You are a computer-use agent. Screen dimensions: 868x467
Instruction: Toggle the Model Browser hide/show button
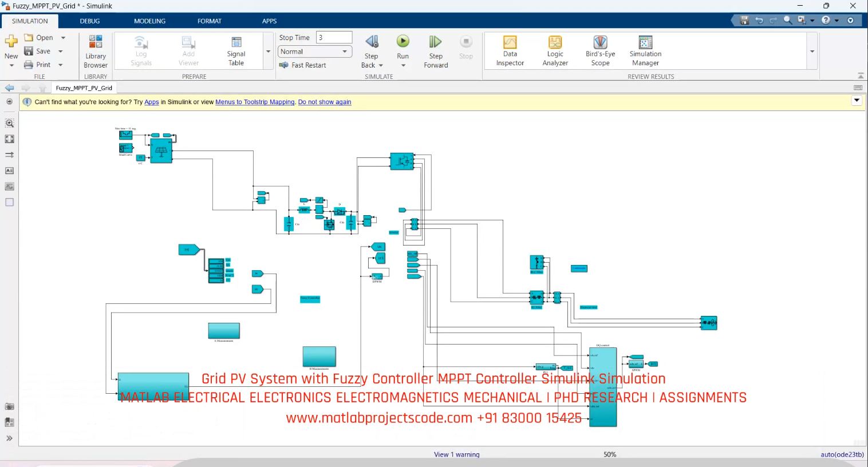coord(9,102)
